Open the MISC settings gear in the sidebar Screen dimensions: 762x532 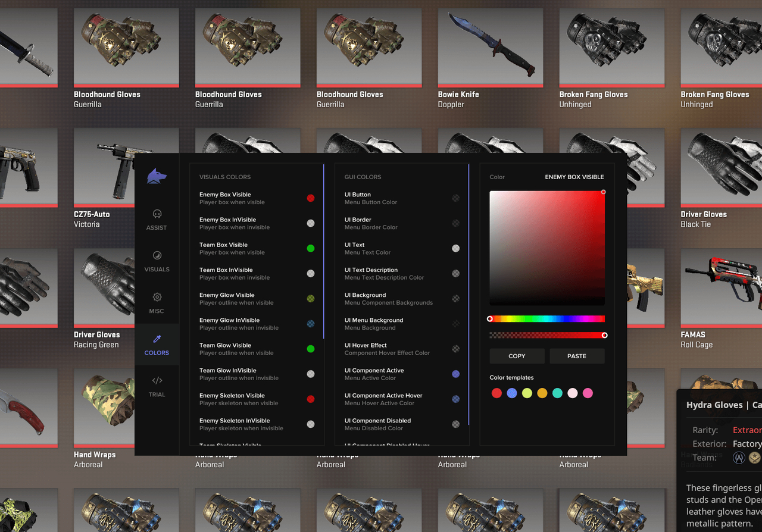[157, 302]
